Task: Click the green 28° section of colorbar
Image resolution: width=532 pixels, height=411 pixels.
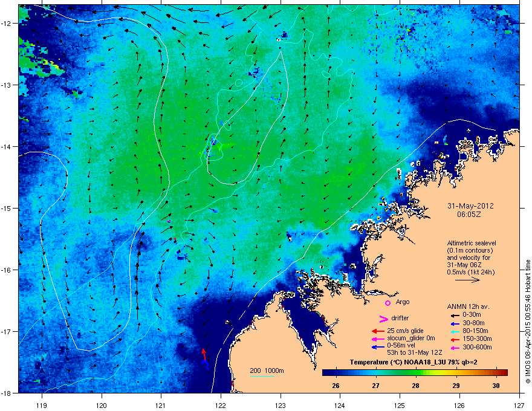Action: click(x=416, y=373)
